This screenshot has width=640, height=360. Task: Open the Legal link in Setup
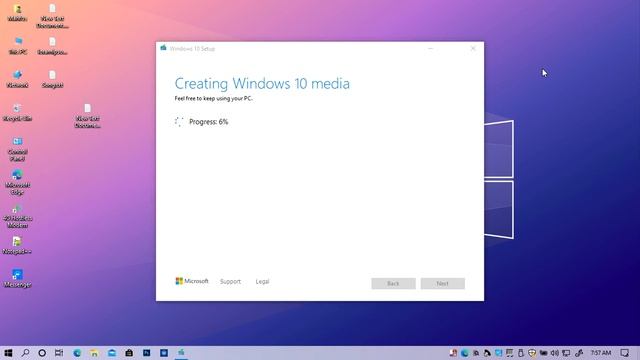pyautogui.click(x=262, y=282)
